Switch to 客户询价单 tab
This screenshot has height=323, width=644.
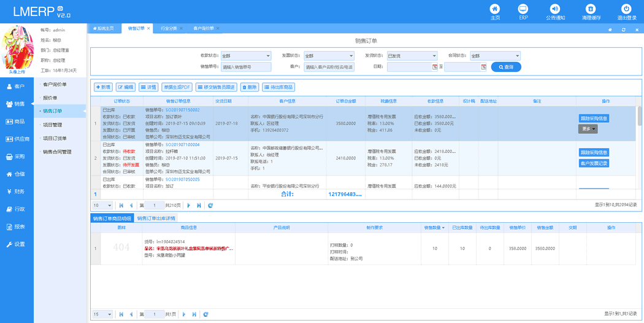click(203, 28)
